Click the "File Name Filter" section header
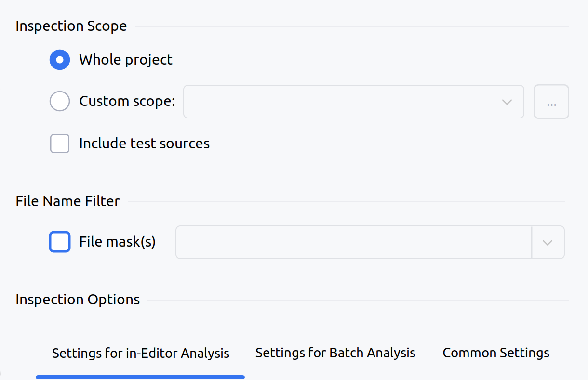The width and height of the screenshot is (588, 380). pyautogui.click(x=67, y=201)
